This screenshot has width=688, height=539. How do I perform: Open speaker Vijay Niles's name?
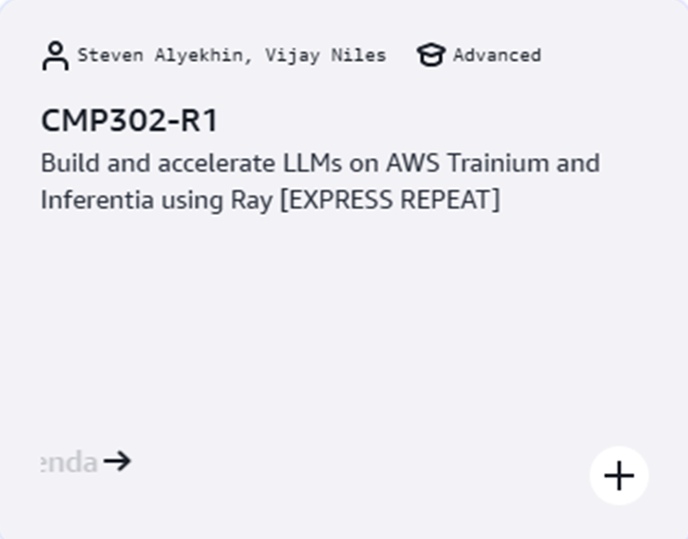point(325,55)
